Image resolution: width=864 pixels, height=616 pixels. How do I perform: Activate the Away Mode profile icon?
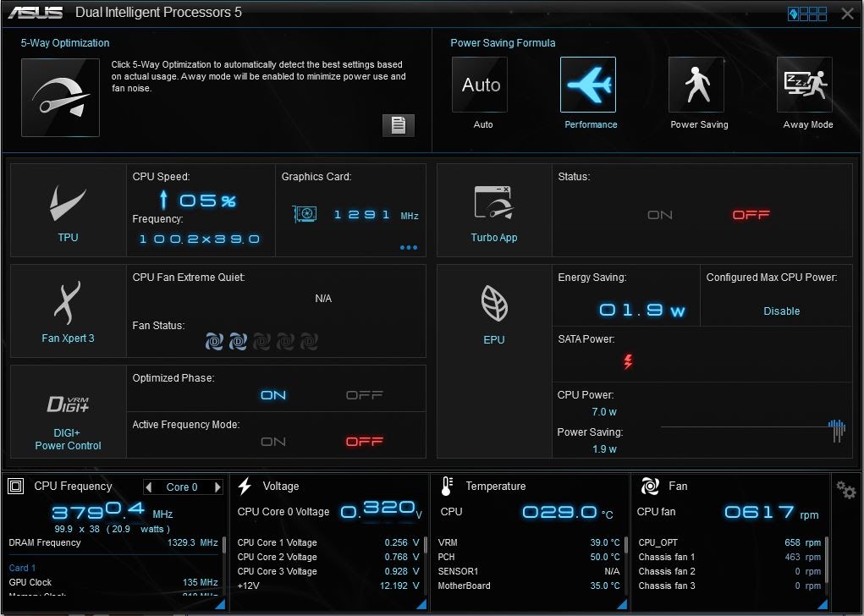click(x=805, y=85)
